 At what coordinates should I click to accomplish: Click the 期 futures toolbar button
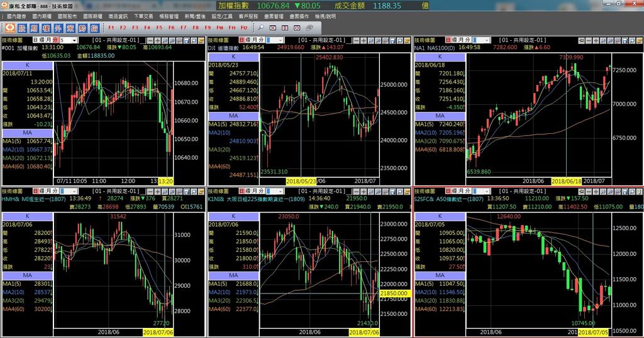(34, 28)
